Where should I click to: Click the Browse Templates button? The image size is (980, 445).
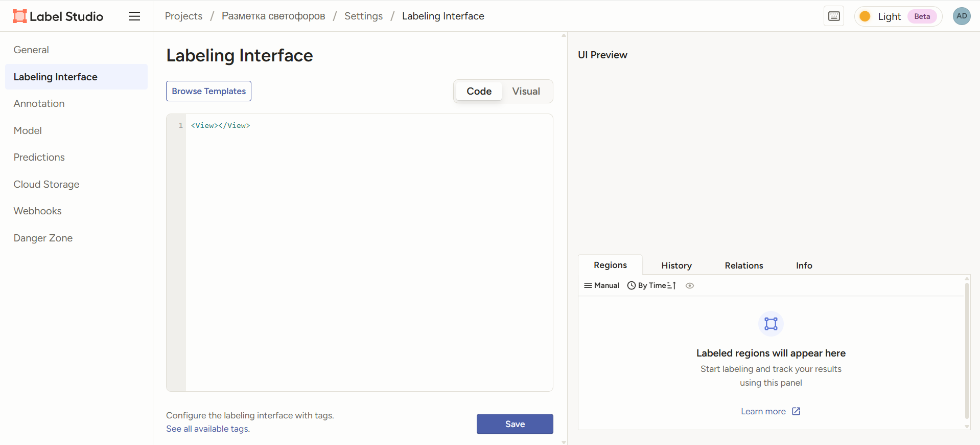[x=208, y=91]
